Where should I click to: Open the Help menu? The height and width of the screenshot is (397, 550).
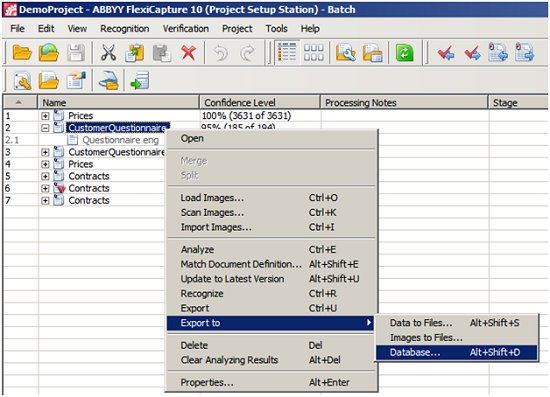pos(310,29)
